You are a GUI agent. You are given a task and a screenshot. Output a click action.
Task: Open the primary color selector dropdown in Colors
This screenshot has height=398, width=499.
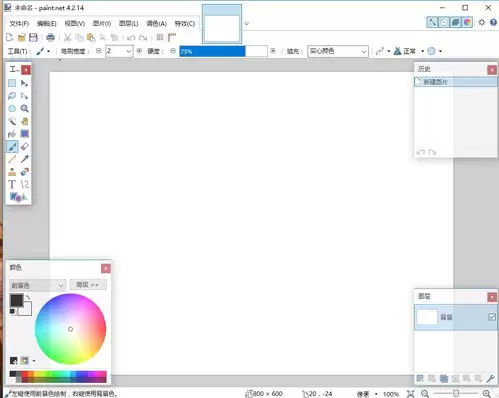pyautogui.click(x=38, y=285)
